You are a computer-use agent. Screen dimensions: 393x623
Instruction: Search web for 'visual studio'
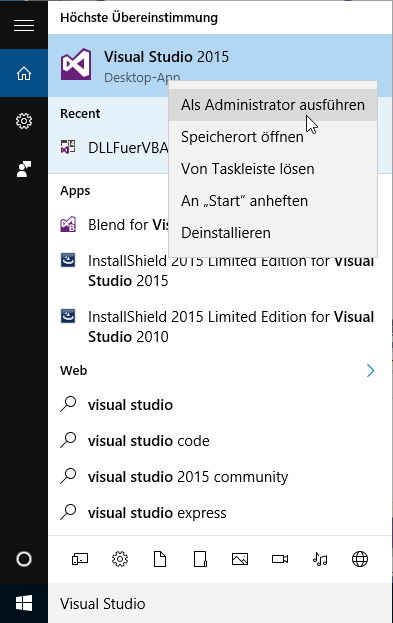pos(130,405)
